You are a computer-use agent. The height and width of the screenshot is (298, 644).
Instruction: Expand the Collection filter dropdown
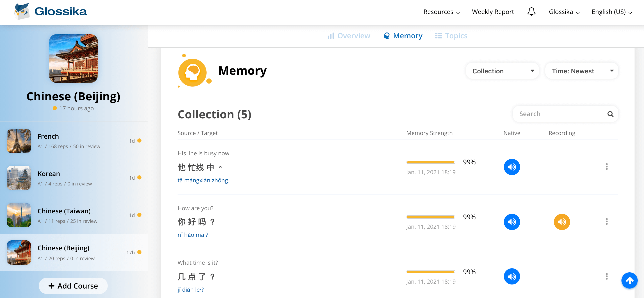click(502, 71)
